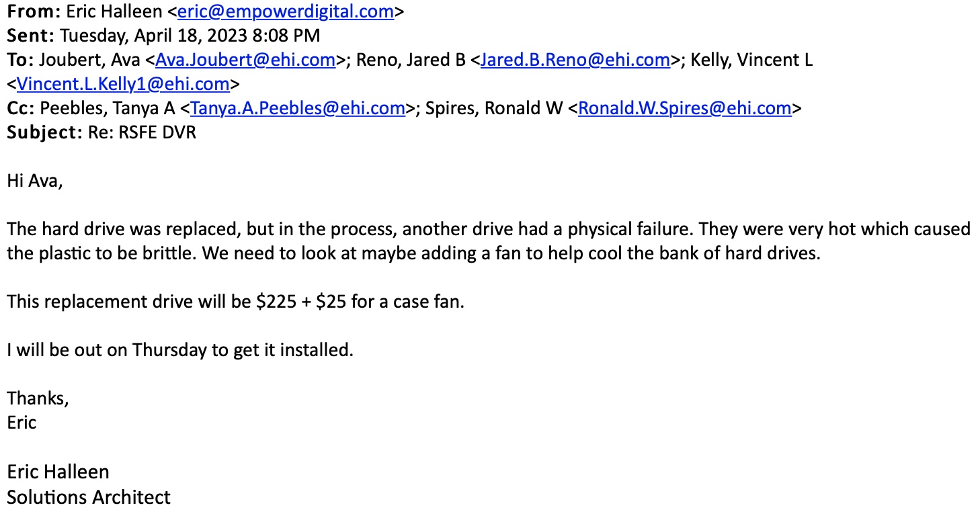
Task: Click the "Cc:" header label
Action: [x=21, y=108]
